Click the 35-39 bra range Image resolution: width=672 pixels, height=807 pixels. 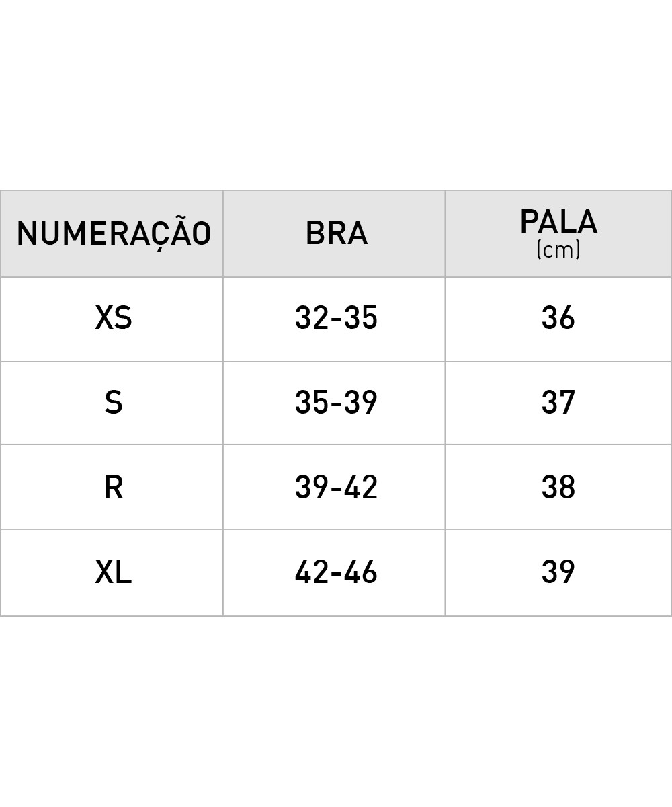click(x=336, y=402)
